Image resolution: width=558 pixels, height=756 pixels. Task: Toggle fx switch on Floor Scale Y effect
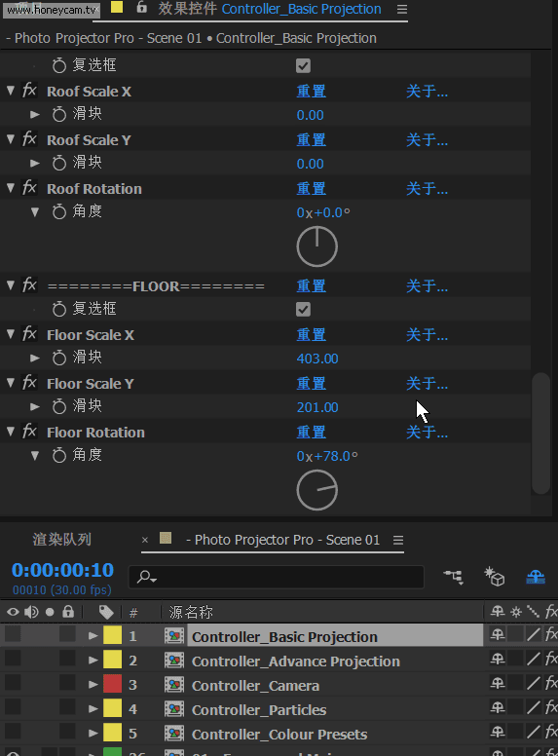point(29,383)
